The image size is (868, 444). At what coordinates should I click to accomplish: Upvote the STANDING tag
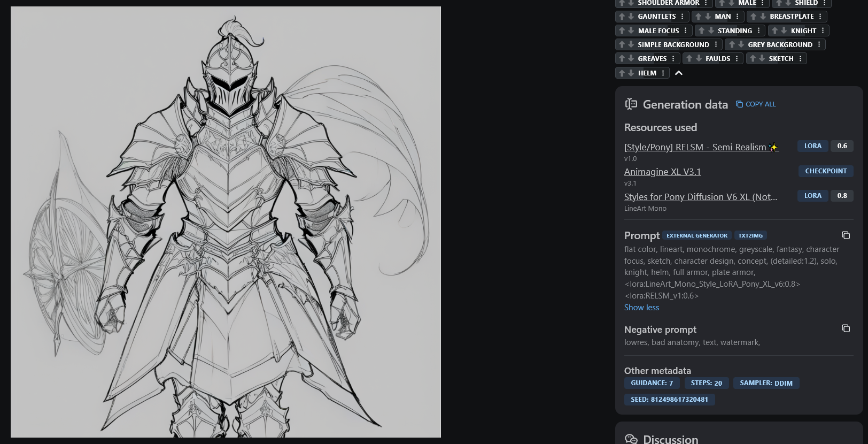click(x=702, y=30)
